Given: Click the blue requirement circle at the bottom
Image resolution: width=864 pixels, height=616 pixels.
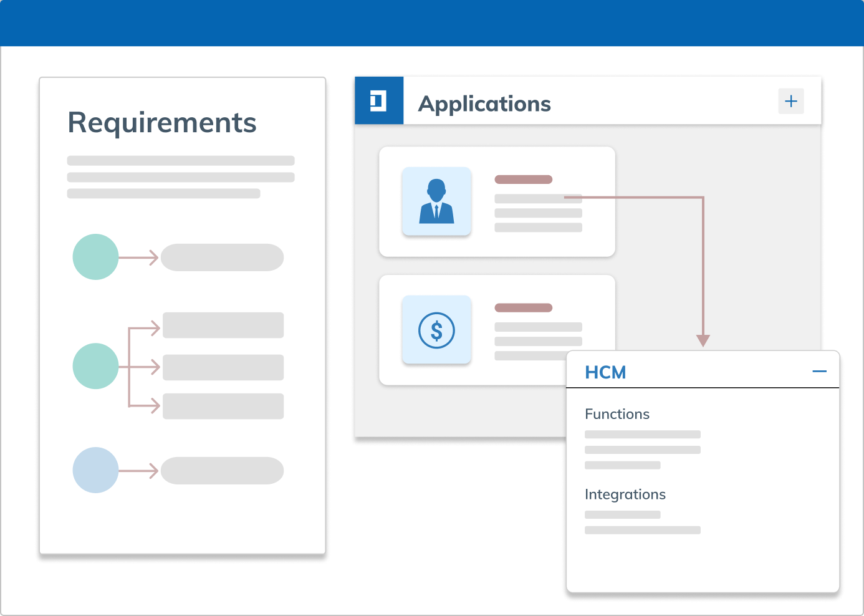Looking at the screenshot, I should click(x=95, y=471).
